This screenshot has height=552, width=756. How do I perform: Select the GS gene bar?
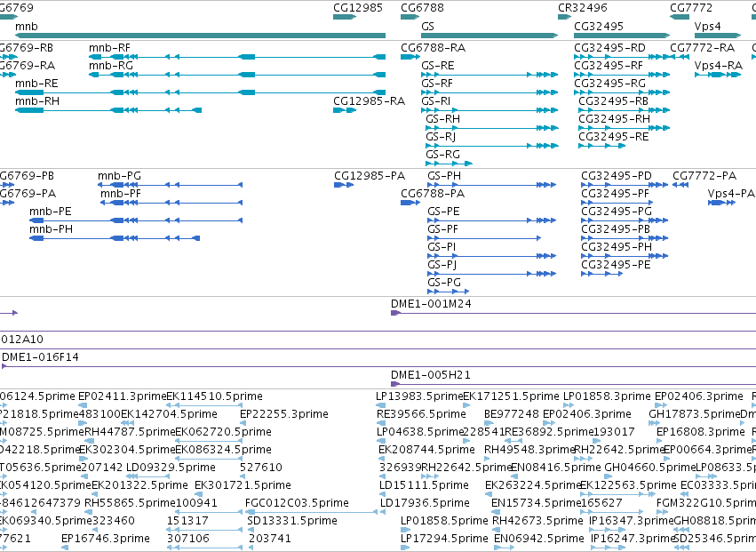click(489, 36)
